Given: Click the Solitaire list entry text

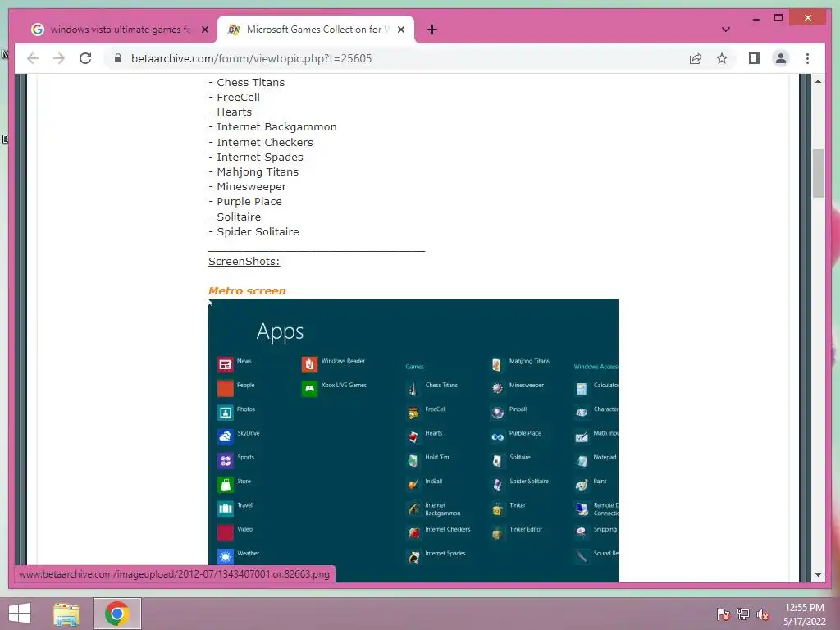Looking at the screenshot, I should pyautogui.click(x=239, y=217).
